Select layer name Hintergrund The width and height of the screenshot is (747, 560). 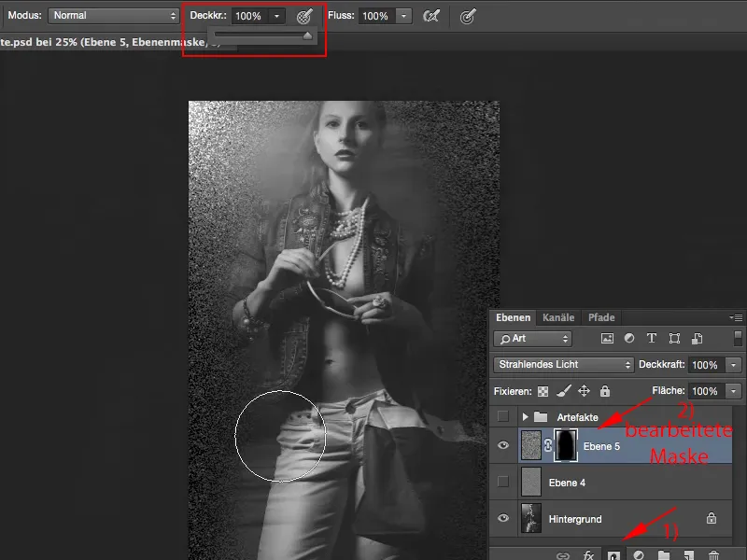coord(575,519)
